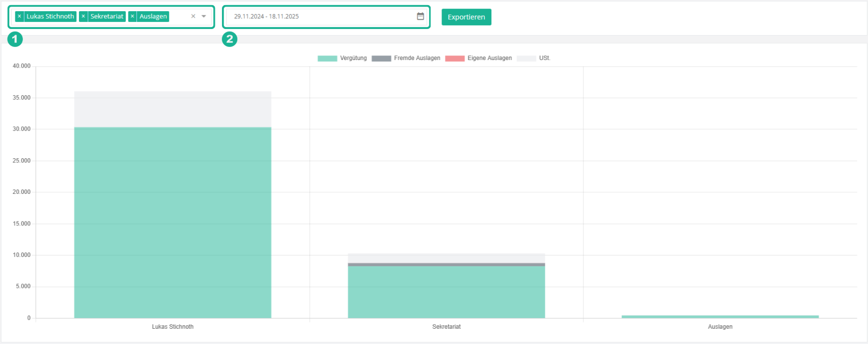
Task: Click the Sekretariat x-axis label
Action: point(446,327)
